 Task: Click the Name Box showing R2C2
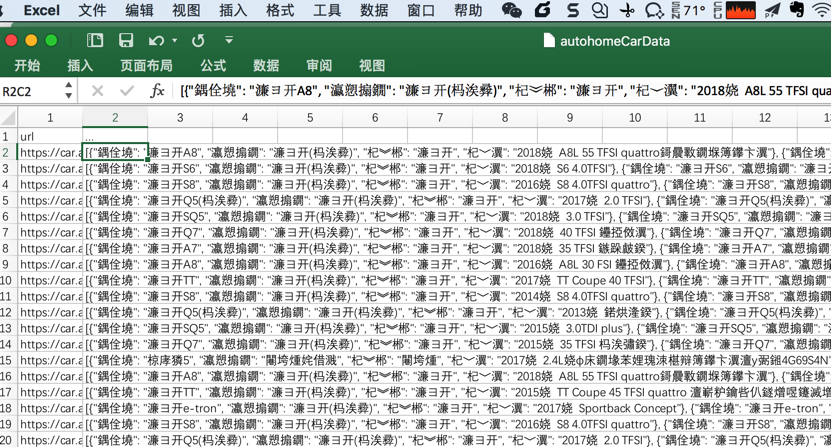coord(32,91)
